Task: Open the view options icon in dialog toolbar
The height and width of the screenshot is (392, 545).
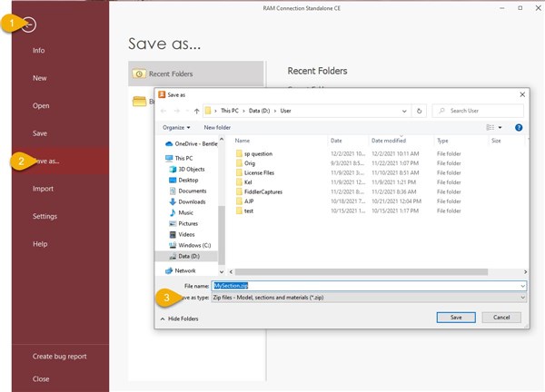Action: [490, 127]
